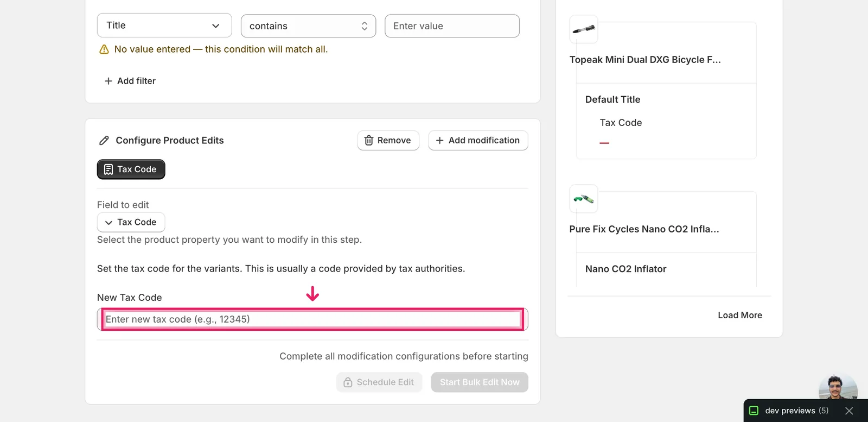868x422 pixels.
Task: Click the plus icon beside Add filter
Action: 108,81
